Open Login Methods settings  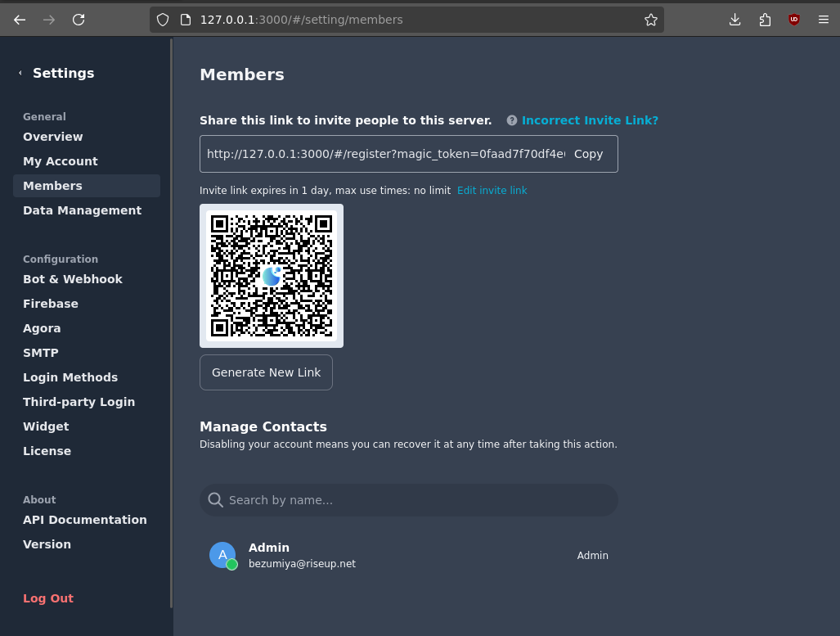(x=70, y=377)
